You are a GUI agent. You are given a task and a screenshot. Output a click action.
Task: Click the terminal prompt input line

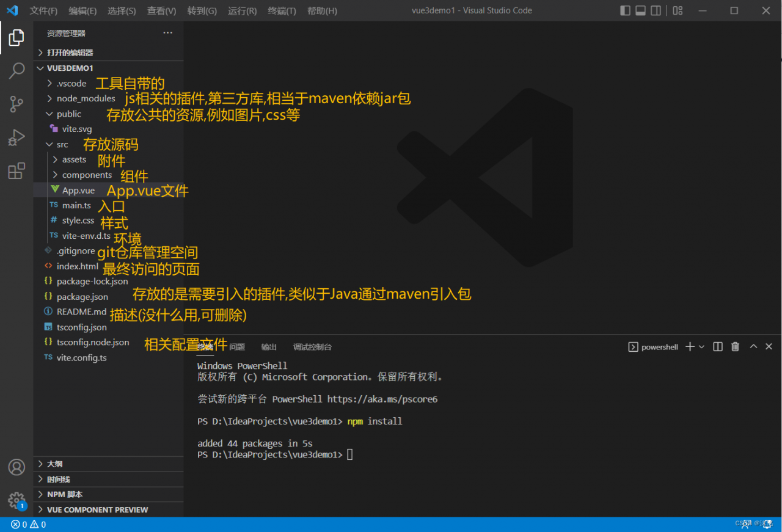tap(276, 454)
